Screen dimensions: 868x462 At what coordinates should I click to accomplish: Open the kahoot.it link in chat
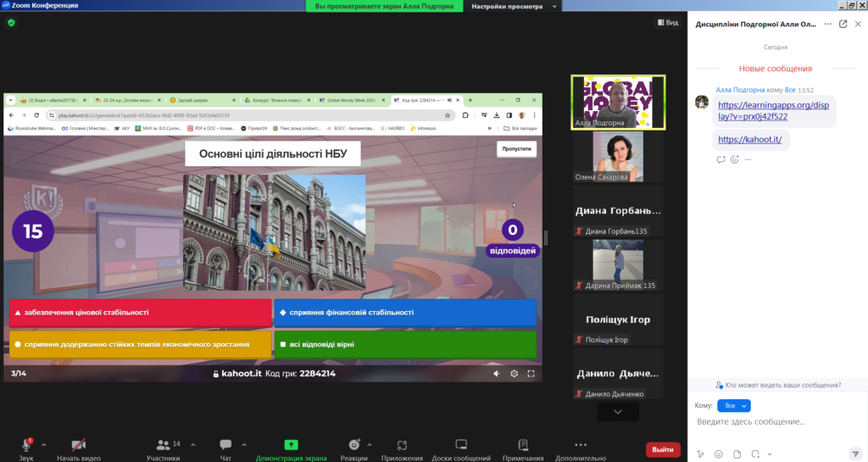[x=749, y=139]
